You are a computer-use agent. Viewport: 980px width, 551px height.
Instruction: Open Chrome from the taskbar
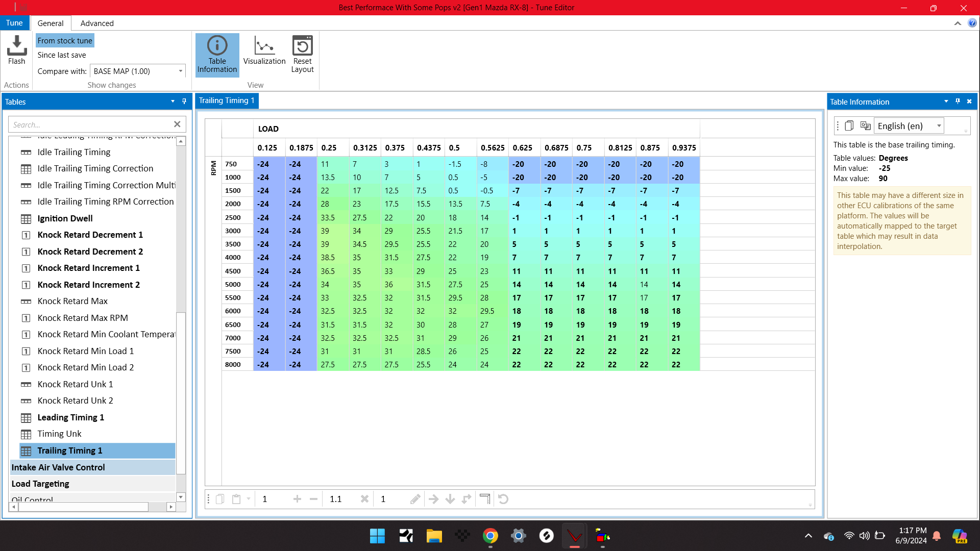point(491,536)
